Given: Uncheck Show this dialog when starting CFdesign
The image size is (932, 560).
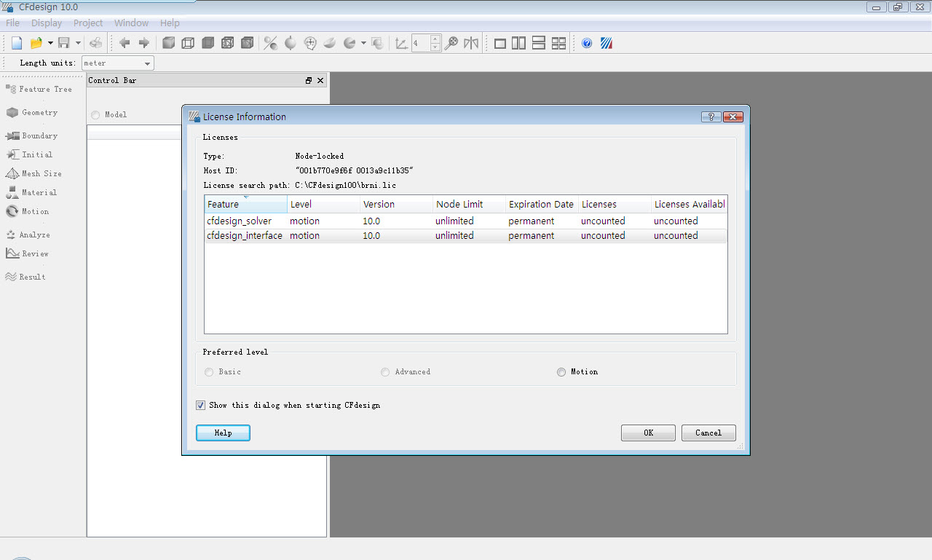Looking at the screenshot, I should pyautogui.click(x=201, y=405).
